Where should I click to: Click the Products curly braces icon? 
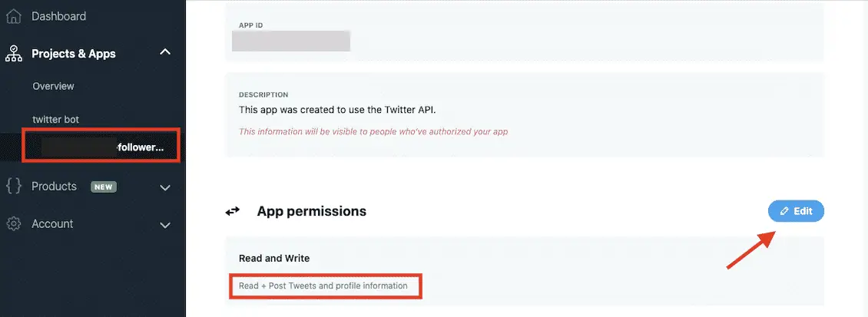(x=13, y=187)
